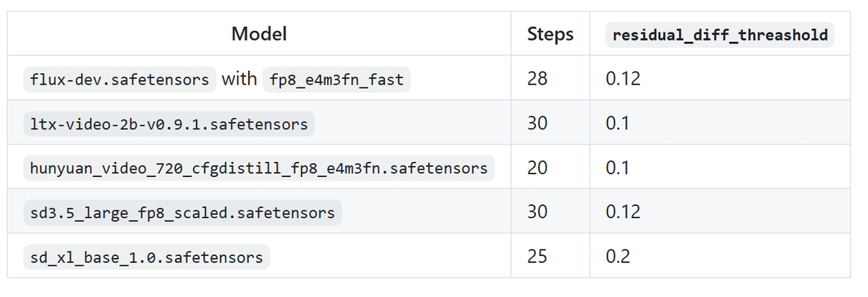Click the steps value 30 in the ltx-video row
868x297 pixels.
[x=537, y=124]
